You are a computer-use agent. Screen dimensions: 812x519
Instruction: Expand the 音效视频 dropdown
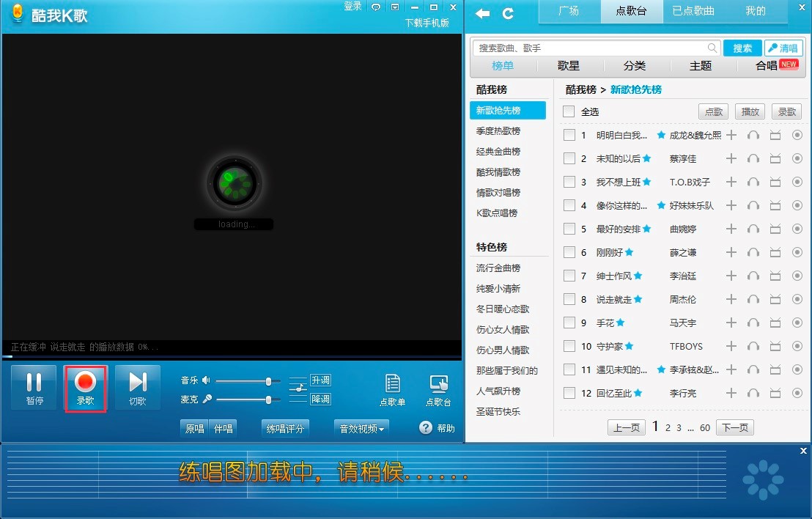[361, 428]
